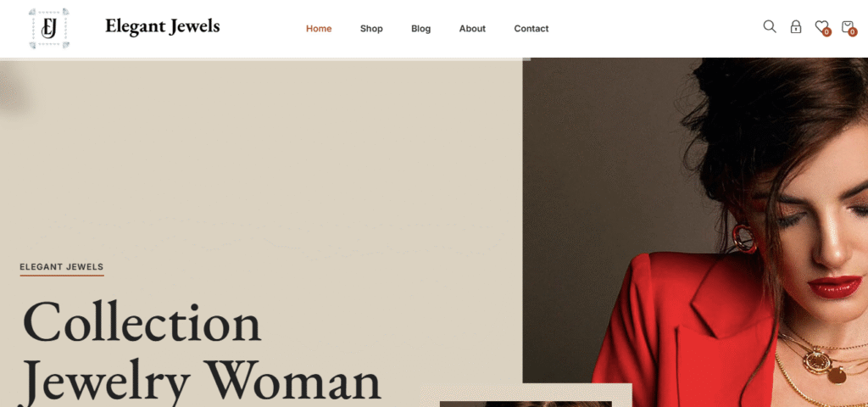This screenshot has height=407, width=868.
Task: Open the Contact page link
Action: click(531, 29)
